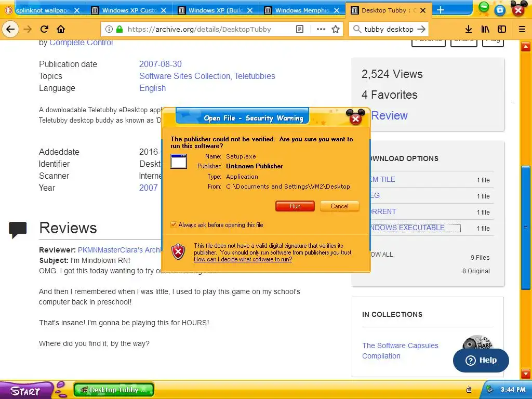Download the ITEM TILE option
The height and width of the screenshot is (399, 532).
pyautogui.click(x=383, y=179)
